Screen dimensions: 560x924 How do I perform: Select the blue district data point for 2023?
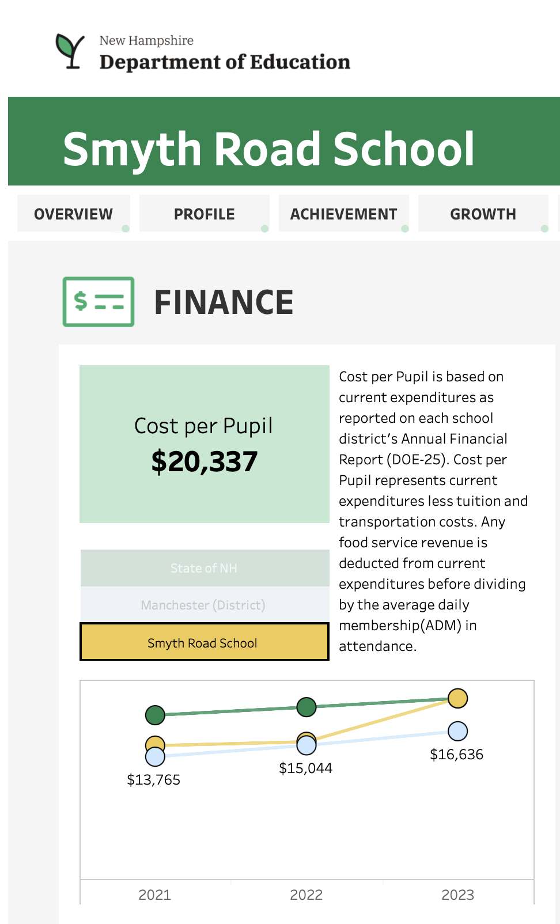458,731
